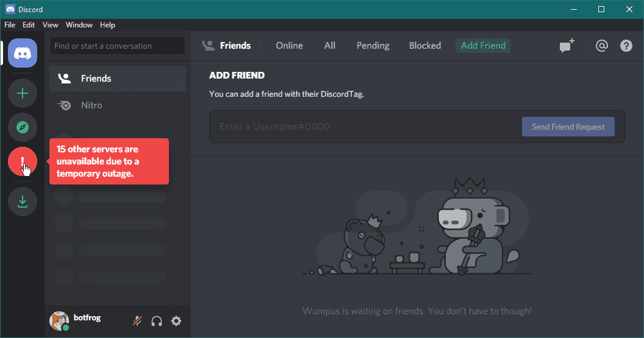This screenshot has height=338, width=644.
Task: Maximize the Discord window
Action: tap(601, 9)
